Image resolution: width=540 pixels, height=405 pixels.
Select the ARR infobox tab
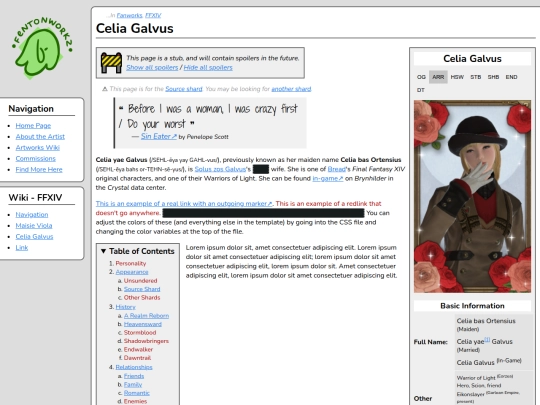(438, 77)
